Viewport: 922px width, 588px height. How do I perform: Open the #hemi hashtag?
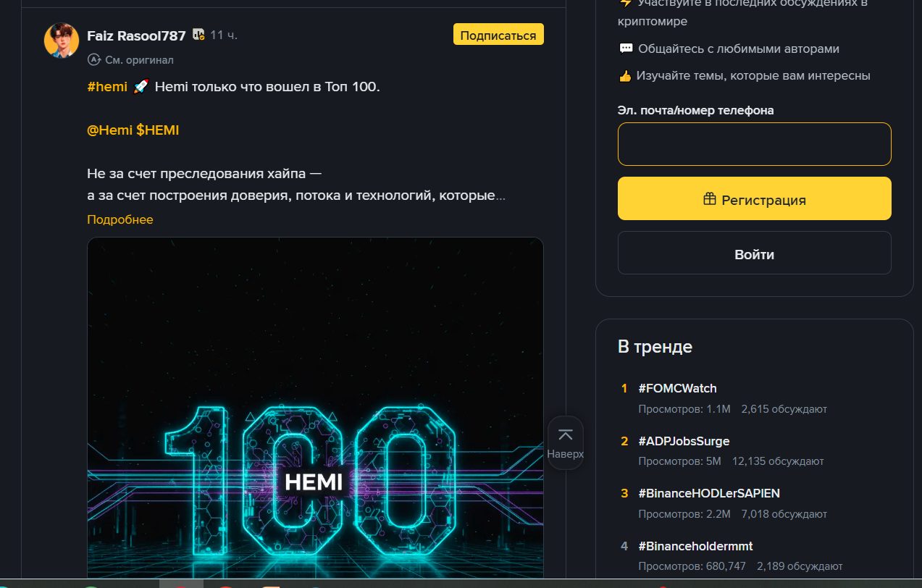[x=106, y=86]
